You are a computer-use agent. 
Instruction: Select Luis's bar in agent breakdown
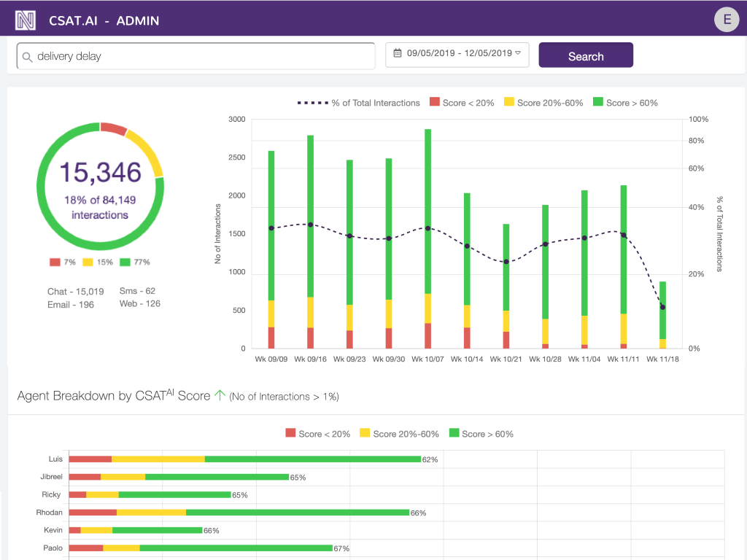244,459
